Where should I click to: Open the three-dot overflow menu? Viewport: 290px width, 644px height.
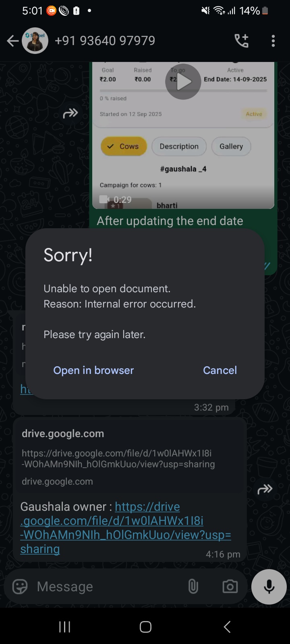click(x=273, y=41)
